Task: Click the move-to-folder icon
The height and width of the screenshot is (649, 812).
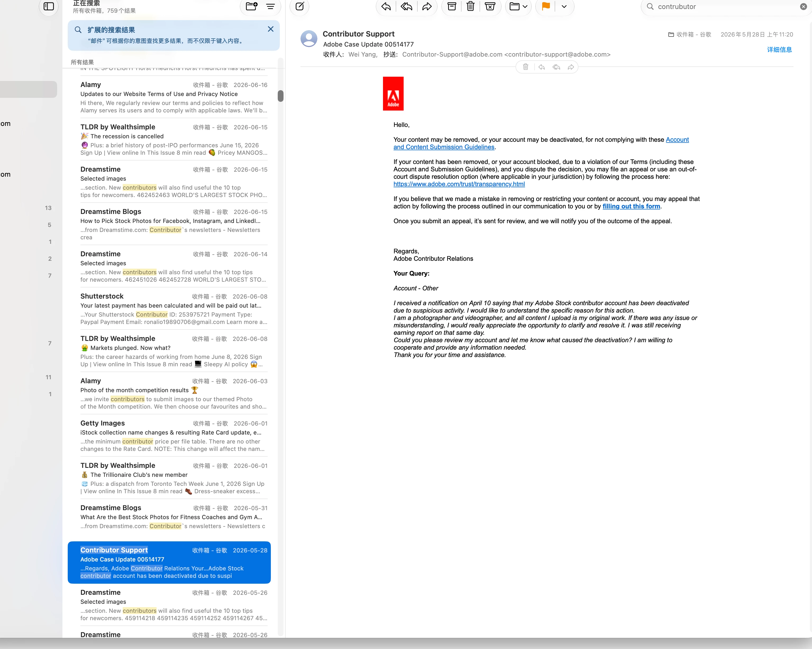Action: tap(514, 6)
